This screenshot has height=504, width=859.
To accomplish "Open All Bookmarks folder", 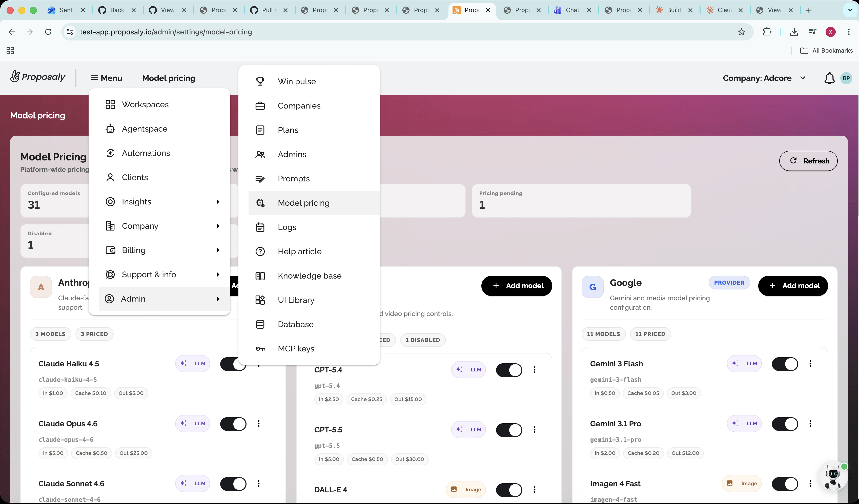I will (826, 51).
